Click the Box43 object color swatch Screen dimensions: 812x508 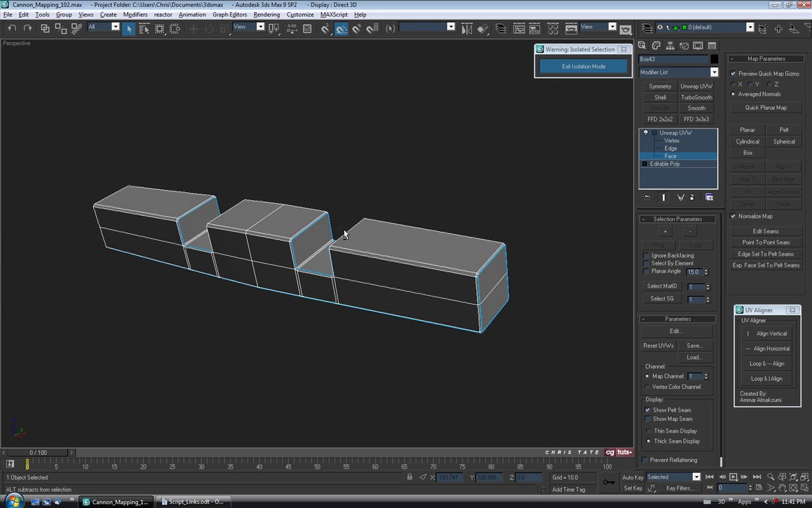[714, 59]
